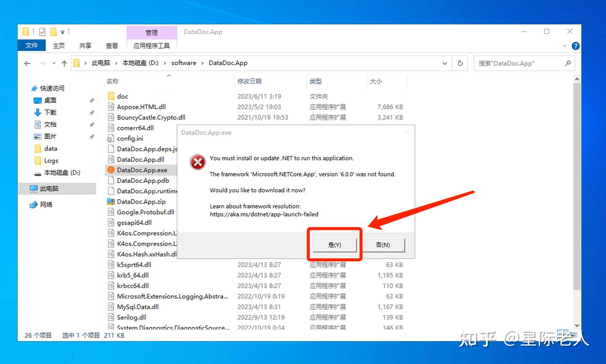Unpin 图片 via its pin icon
606x364 pixels.
coord(91,136)
